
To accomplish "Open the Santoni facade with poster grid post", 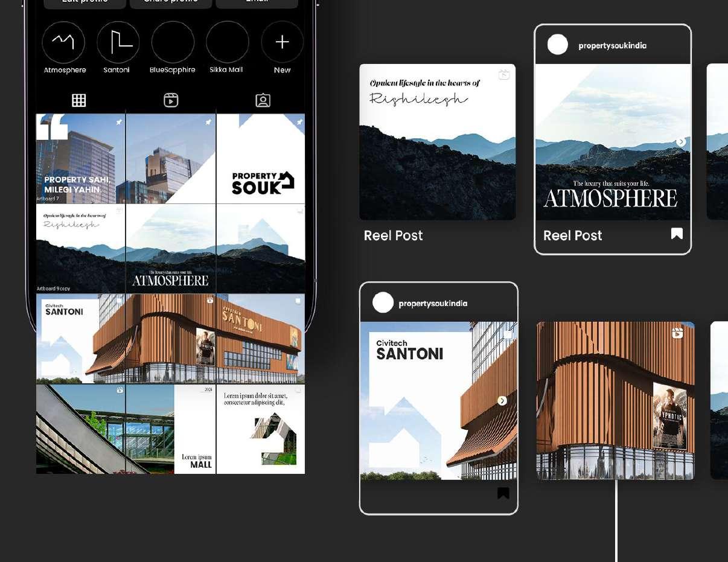I will [171, 339].
